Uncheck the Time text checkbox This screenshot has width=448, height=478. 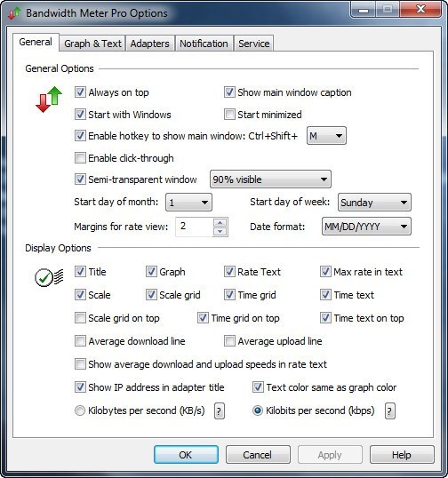[325, 295]
